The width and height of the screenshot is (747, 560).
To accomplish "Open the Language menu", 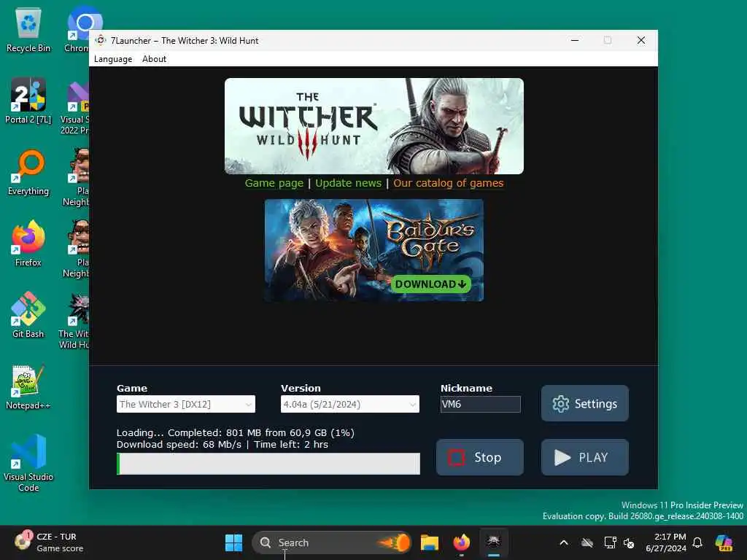I will (113, 59).
